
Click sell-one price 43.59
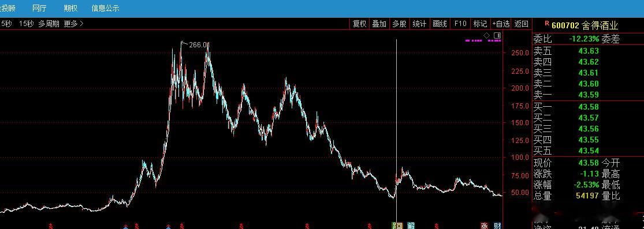[x=589, y=95]
